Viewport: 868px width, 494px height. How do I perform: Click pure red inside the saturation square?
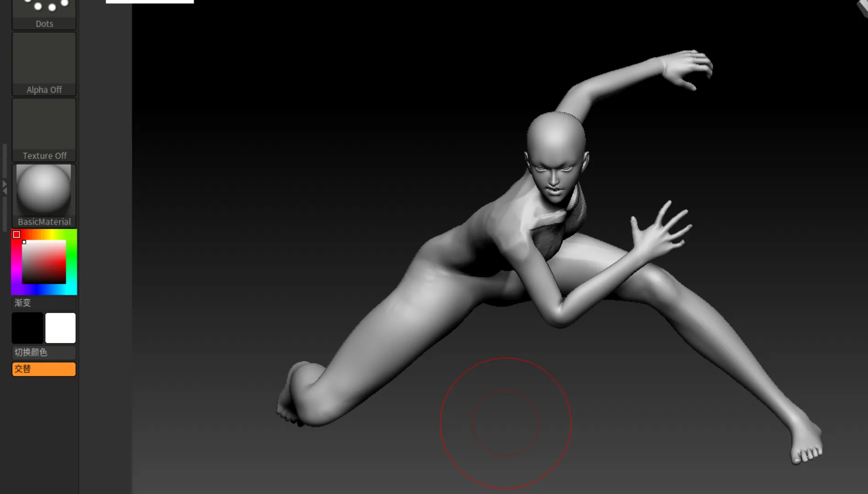[64, 243]
